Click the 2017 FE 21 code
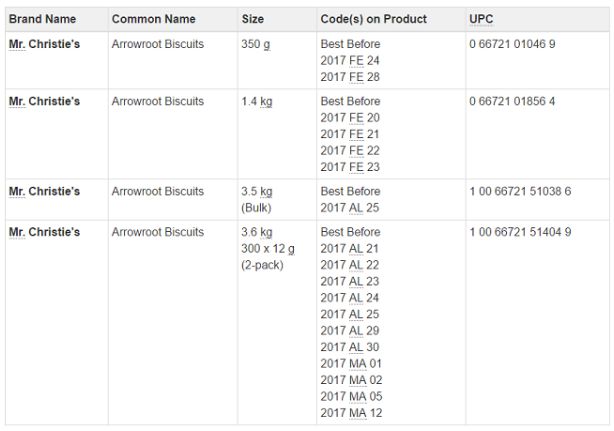The image size is (614, 431). point(350,134)
